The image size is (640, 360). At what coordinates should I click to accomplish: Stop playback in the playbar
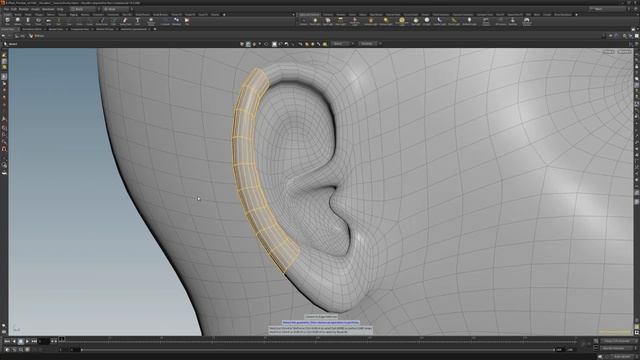click(21, 341)
